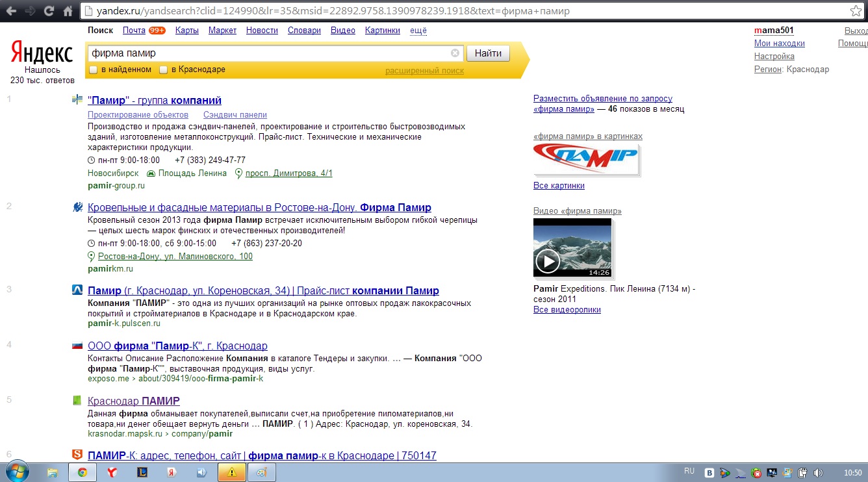Open расширенный поиск link

(424, 71)
